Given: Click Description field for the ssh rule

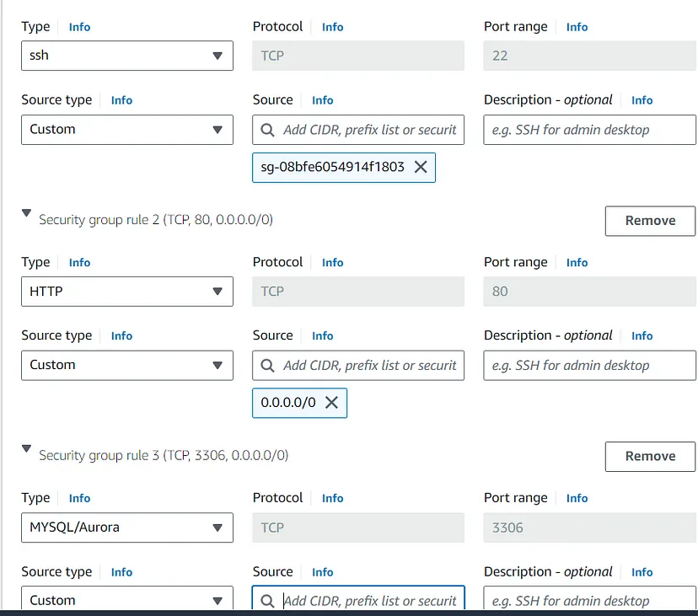Looking at the screenshot, I should [589, 130].
